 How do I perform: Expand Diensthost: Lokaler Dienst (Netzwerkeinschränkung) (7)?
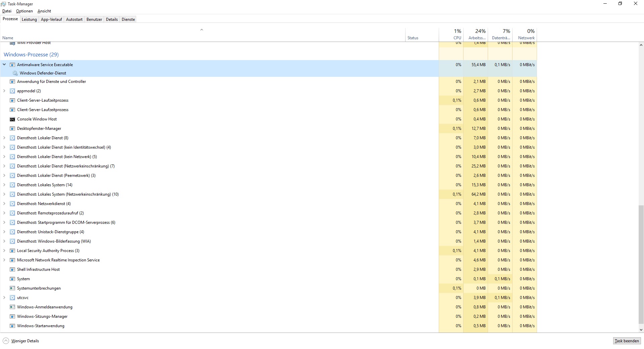4,166
